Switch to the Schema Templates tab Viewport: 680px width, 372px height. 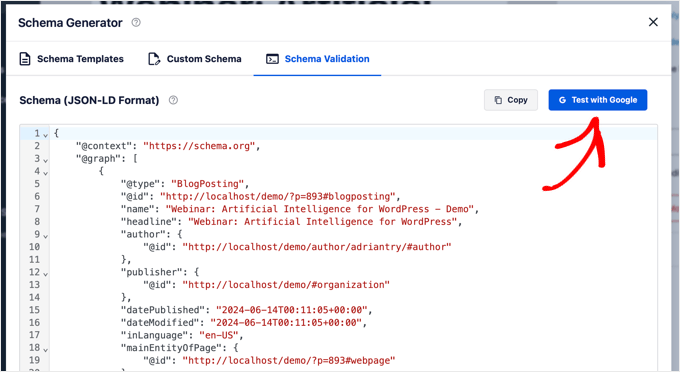click(72, 59)
